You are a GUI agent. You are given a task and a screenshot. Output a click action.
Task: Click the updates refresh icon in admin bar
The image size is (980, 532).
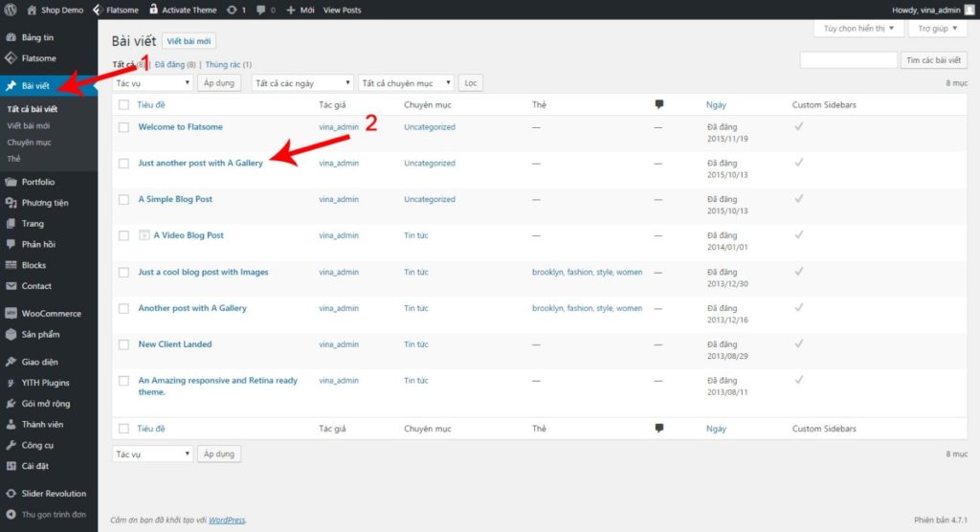[x=233, y=10]
